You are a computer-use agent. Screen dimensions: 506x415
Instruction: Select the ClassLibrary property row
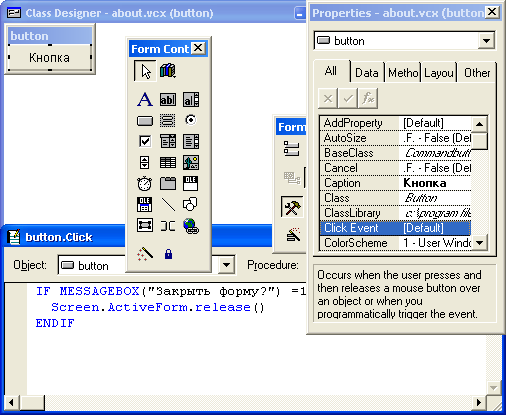(395, 213)
